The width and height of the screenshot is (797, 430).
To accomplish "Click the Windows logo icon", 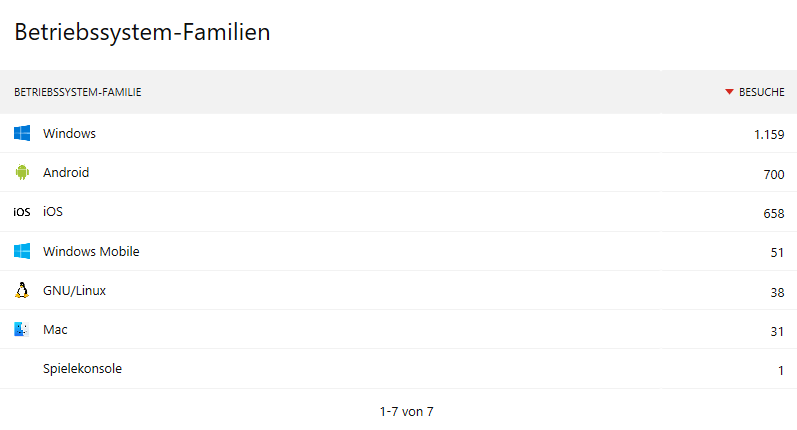I will point(22,133).
